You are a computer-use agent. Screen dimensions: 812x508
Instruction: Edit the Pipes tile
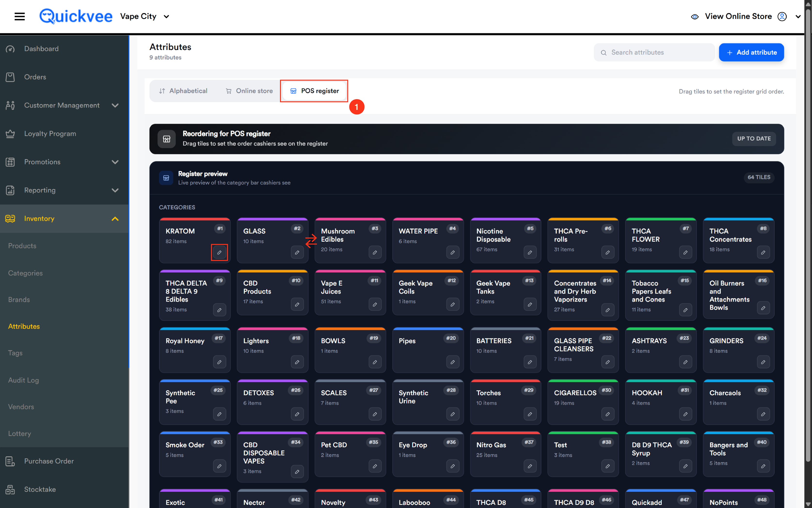pyautogui.click(x=453, y=362)
